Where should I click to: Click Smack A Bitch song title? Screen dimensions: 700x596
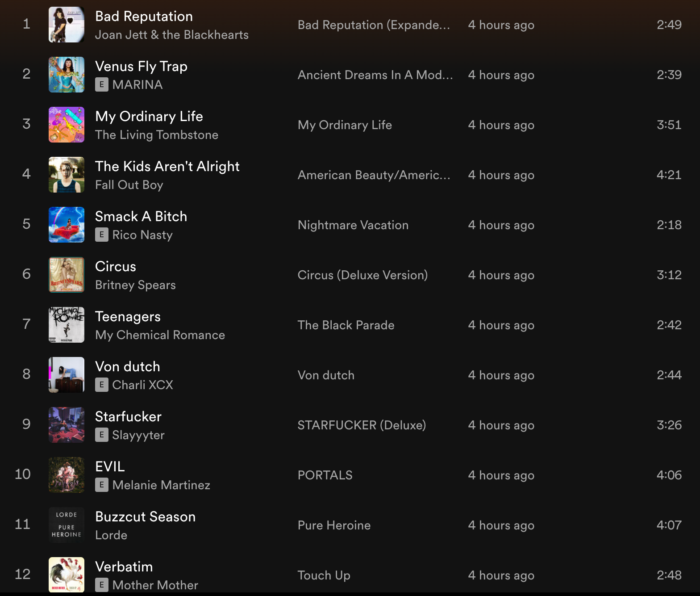point(141,216)
